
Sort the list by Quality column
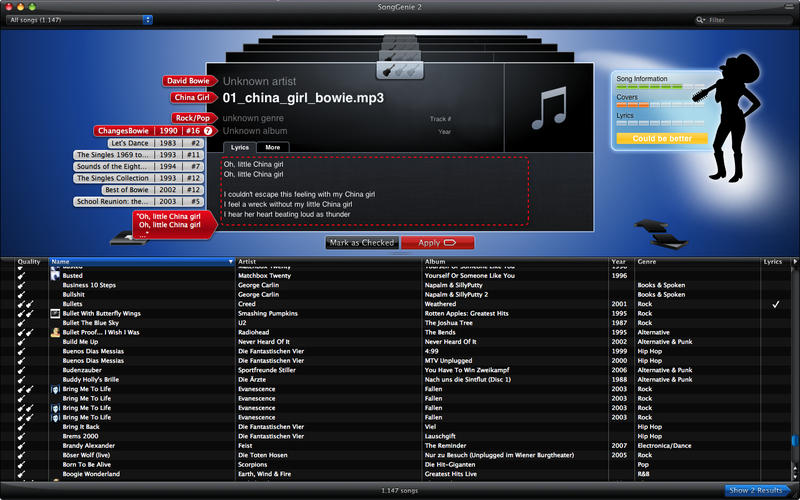pos(29,262)
